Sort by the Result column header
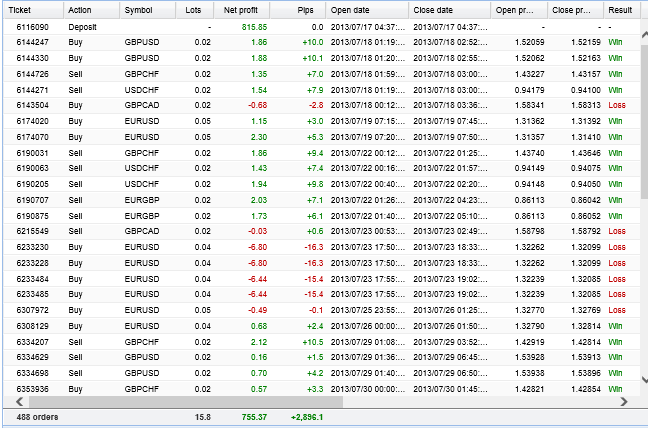Screen dimensions: 648x428 pos(620,9)
